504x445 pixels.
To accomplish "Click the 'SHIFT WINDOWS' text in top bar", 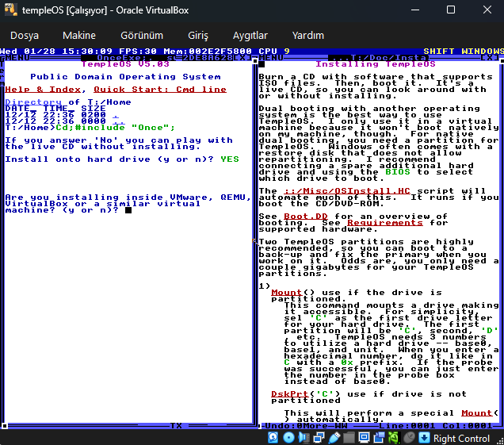I will (x=464, y=52).
